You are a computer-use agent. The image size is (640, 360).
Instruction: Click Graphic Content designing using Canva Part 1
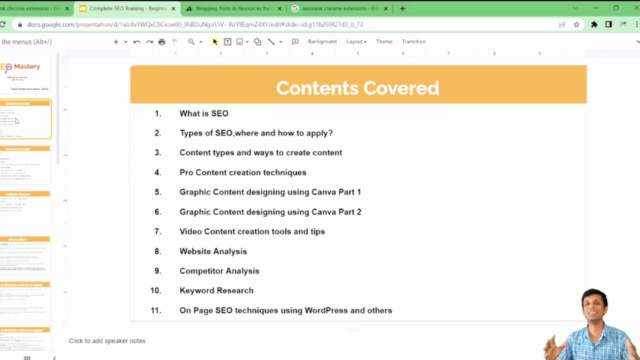point(270,192)
